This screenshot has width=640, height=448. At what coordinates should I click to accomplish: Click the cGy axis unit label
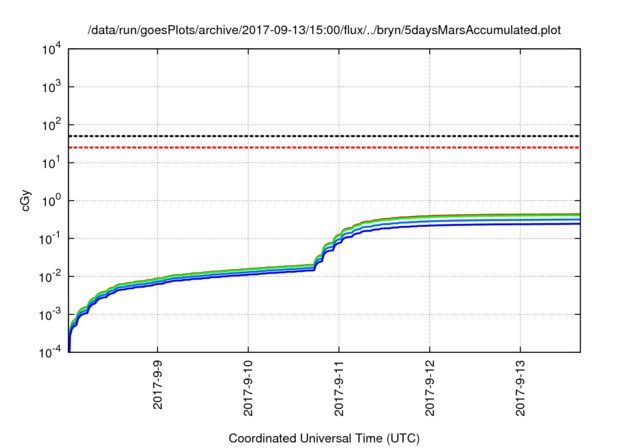(25, 201)
